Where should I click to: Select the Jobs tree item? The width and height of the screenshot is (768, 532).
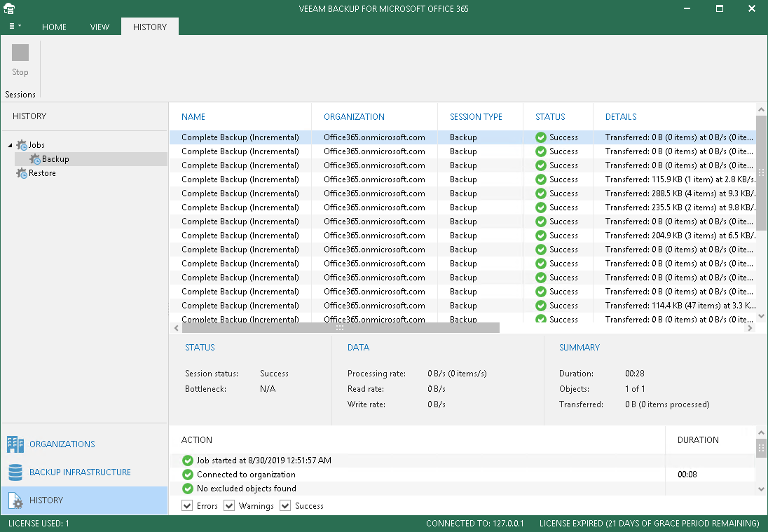click(36, 145)
